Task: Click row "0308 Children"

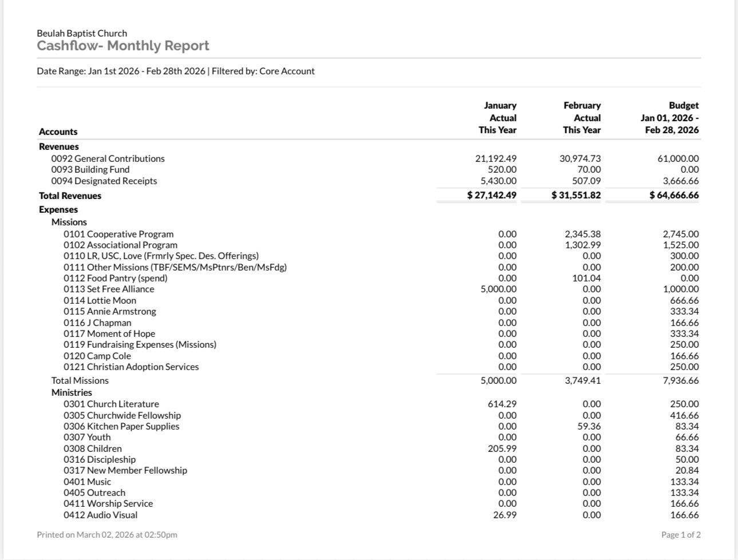Action: (369, 448)
